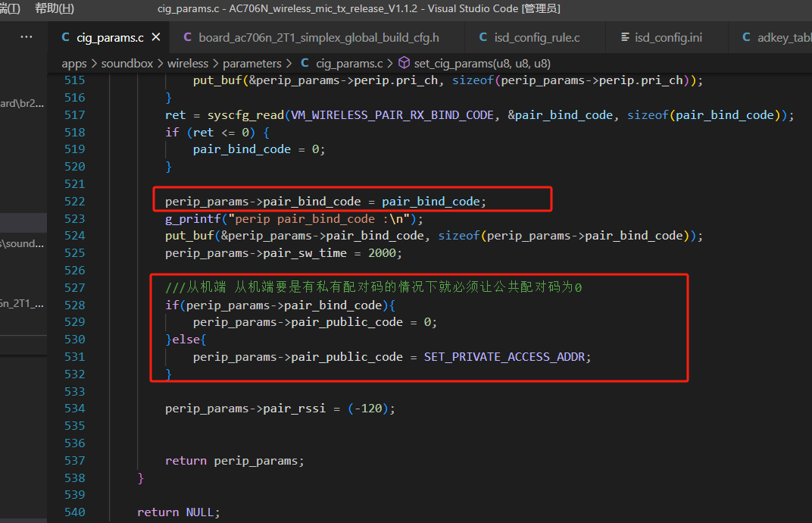Viewport: 812px width, 523px height.
Task: Select the sidebar entry ending "ard\br2..."
Action: tap(23, 103)
